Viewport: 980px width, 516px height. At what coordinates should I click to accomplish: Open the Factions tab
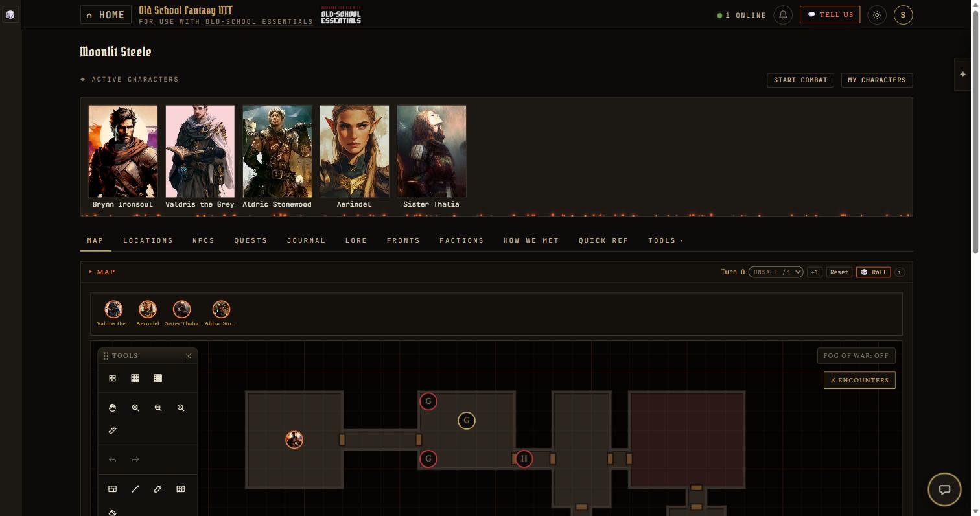[x=461, y=240]
